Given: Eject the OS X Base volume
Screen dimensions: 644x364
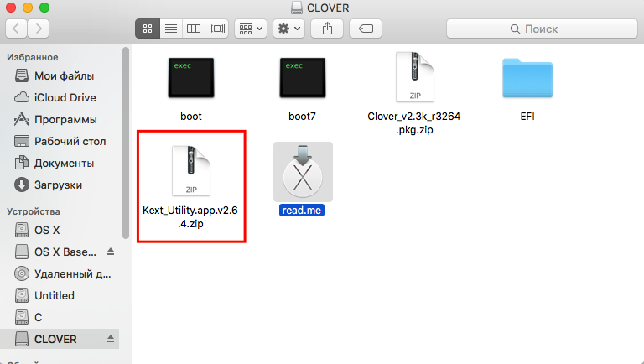Looking at the screenshot, I should point(111,252).
